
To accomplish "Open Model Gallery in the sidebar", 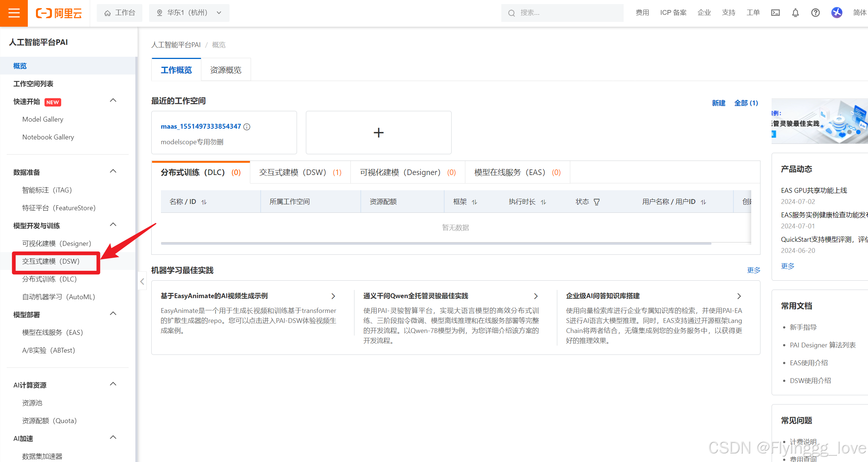I will (43, 119).
